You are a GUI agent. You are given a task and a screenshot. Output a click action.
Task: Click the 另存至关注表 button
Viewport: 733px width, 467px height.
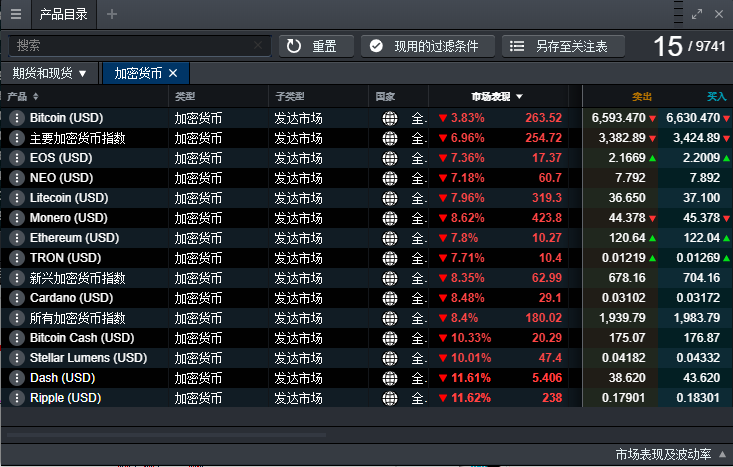click(563, 46)
